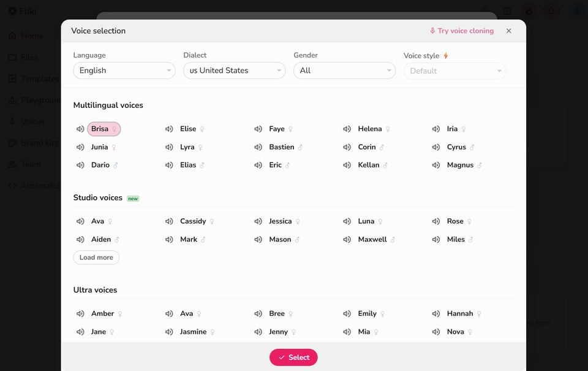Open the Dialect dropdown showing United States
The image size is (588, 371).
pyautogui.click(x=234, y=71)
